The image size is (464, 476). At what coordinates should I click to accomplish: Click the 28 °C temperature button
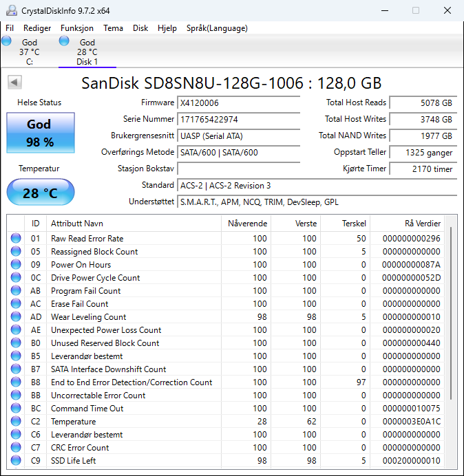41,192
